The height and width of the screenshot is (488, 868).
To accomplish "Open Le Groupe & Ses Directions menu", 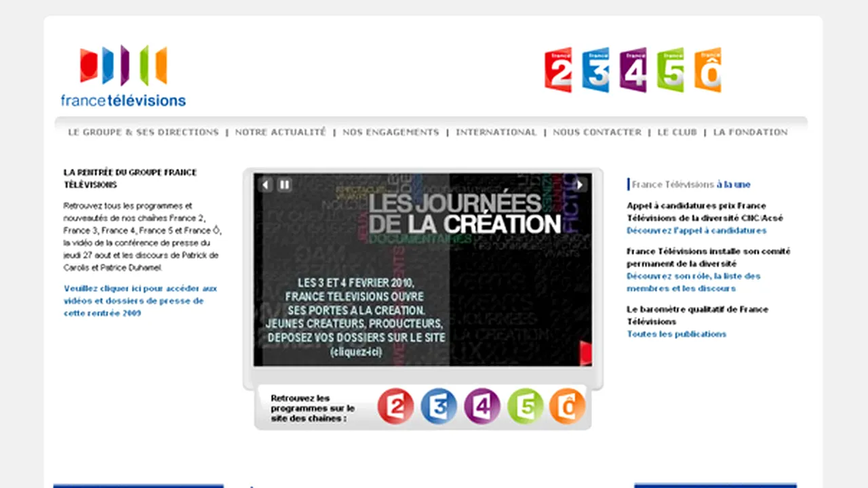I will pyautogui.click(x=143, y=132).
